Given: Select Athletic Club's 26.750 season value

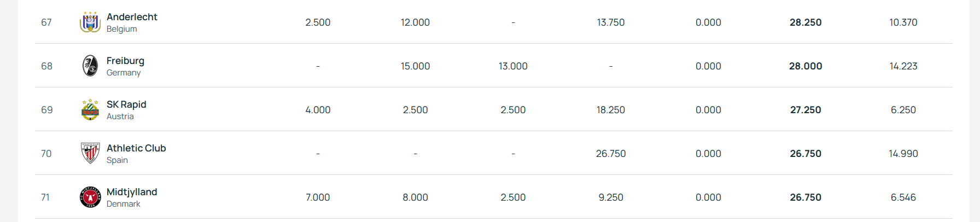Looking at the screenshot, I should click(611, 154).
